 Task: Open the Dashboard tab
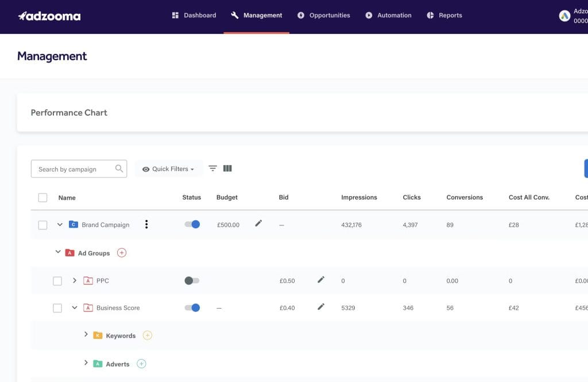[194, 15]
